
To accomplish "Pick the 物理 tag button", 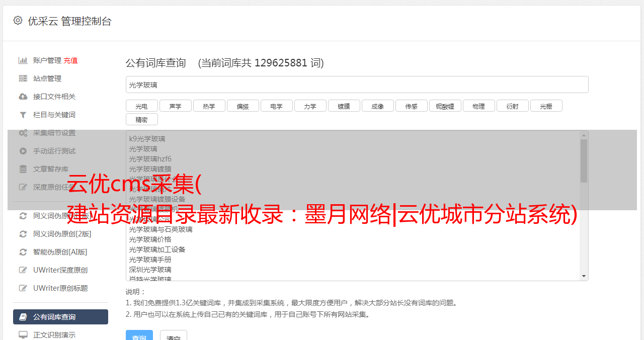I will tap(478, 106).
